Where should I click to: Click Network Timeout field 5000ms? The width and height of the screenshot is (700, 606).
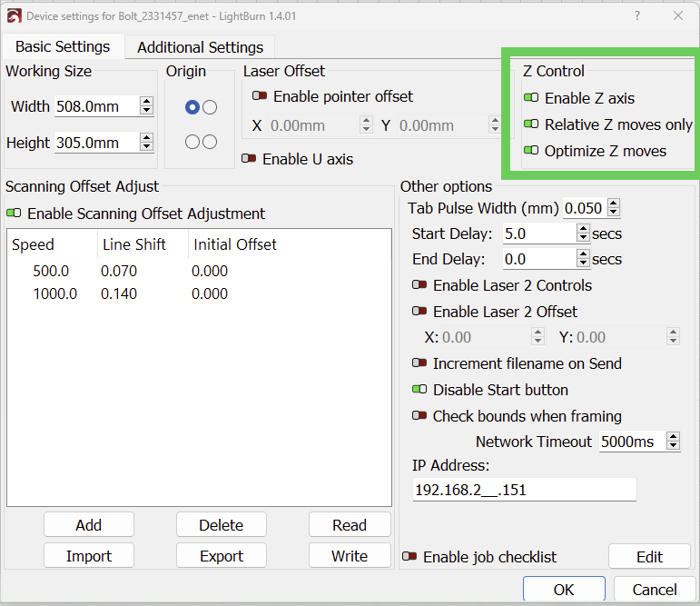(633, 442)
